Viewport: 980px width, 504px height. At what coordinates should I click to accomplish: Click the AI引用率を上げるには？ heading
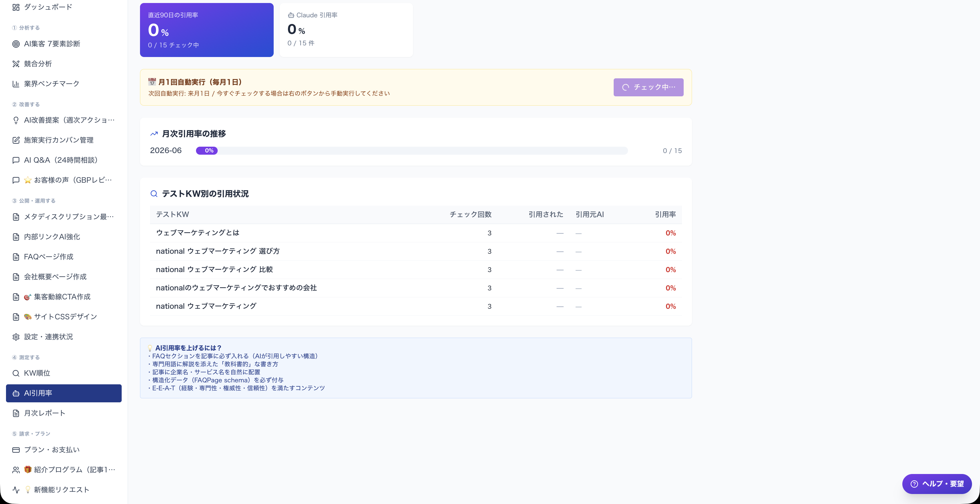point(188,348)
